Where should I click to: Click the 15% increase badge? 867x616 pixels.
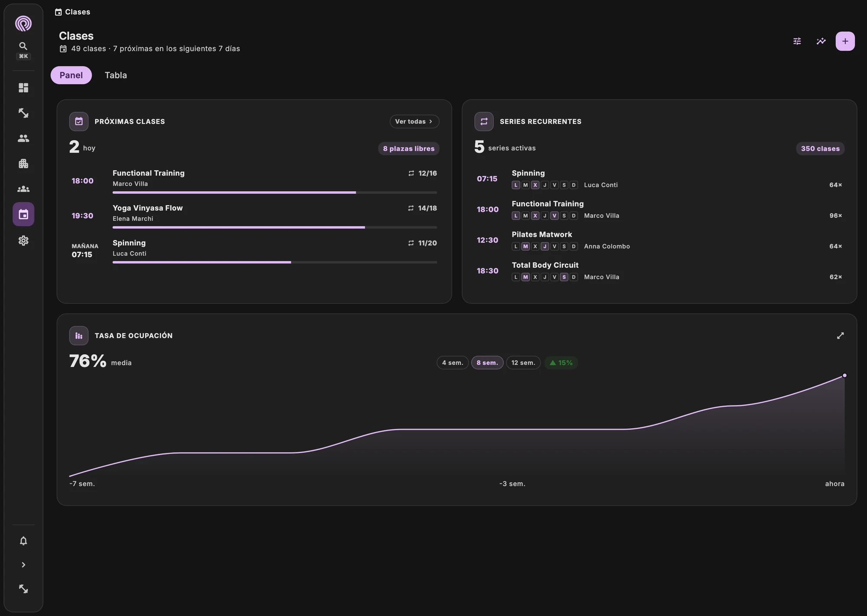(x=561, y=363)
